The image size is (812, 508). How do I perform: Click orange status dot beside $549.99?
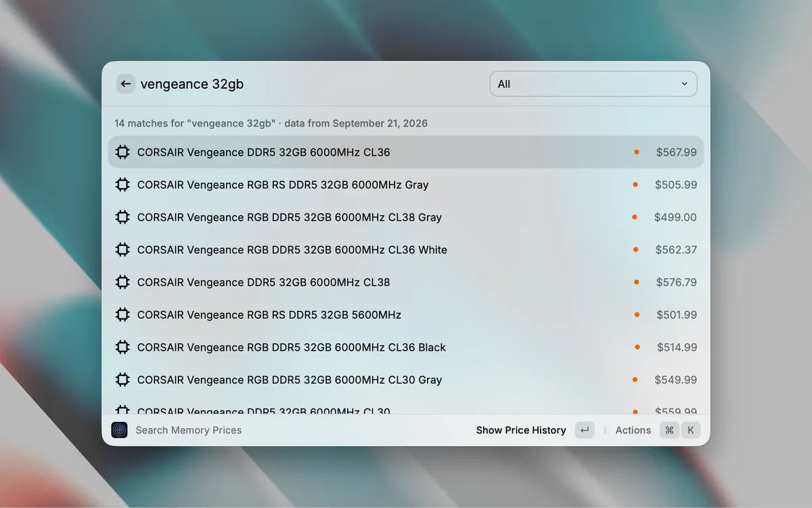pos(635,380)
